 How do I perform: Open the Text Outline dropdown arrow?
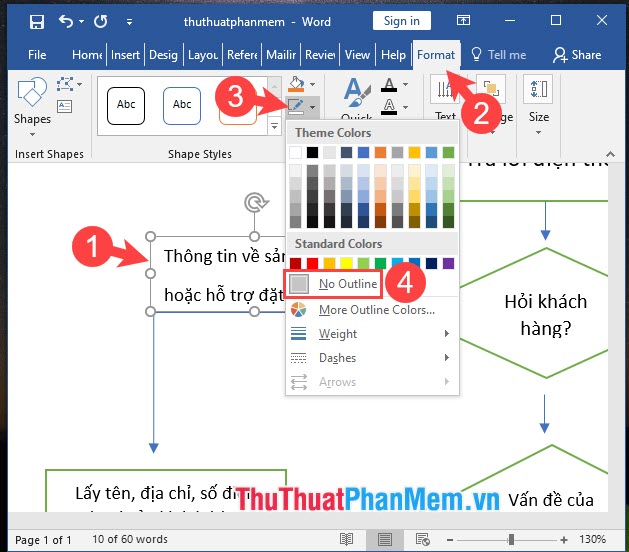406,107
